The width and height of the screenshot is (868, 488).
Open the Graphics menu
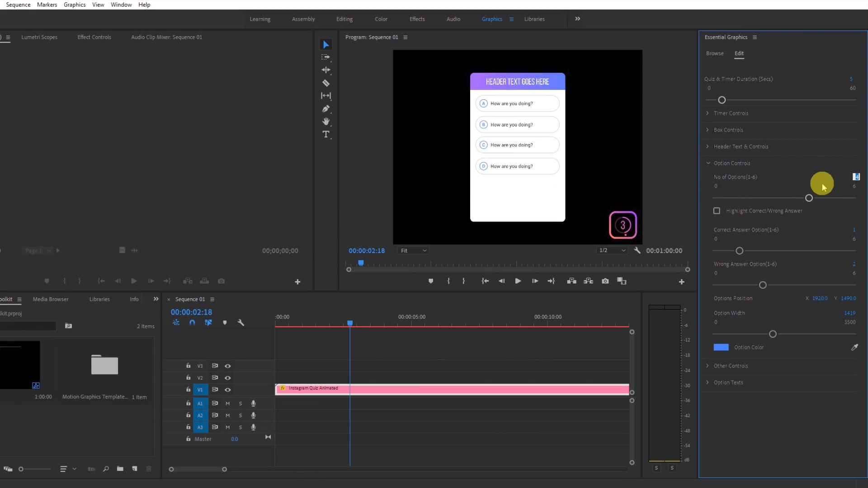[x=75, y=5]
